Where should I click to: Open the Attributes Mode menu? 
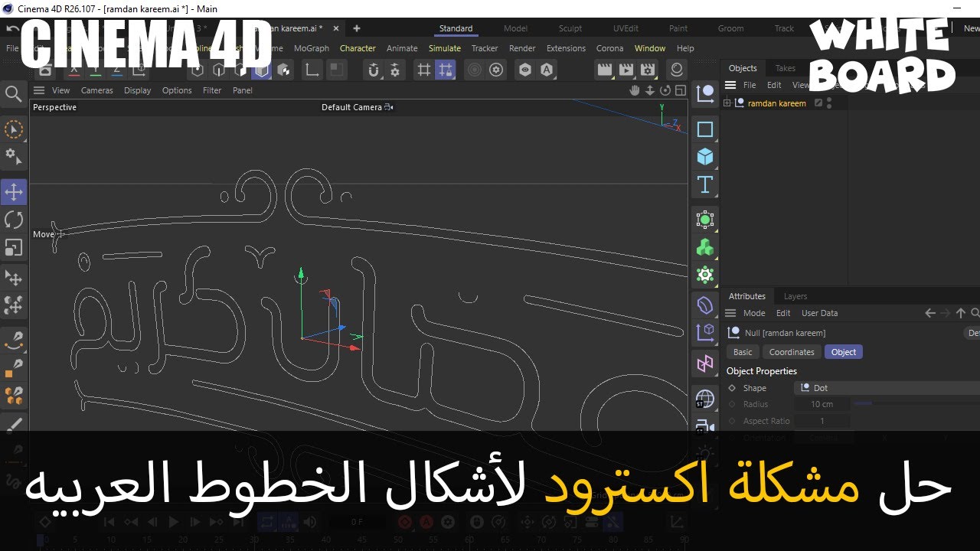pyautogui.click(x=754, y=313)
